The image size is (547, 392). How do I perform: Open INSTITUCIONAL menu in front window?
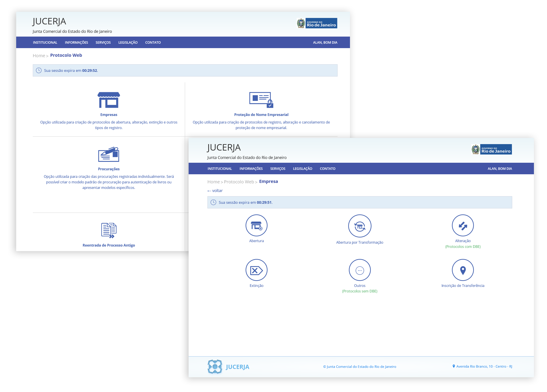click(x=219, y=169)
